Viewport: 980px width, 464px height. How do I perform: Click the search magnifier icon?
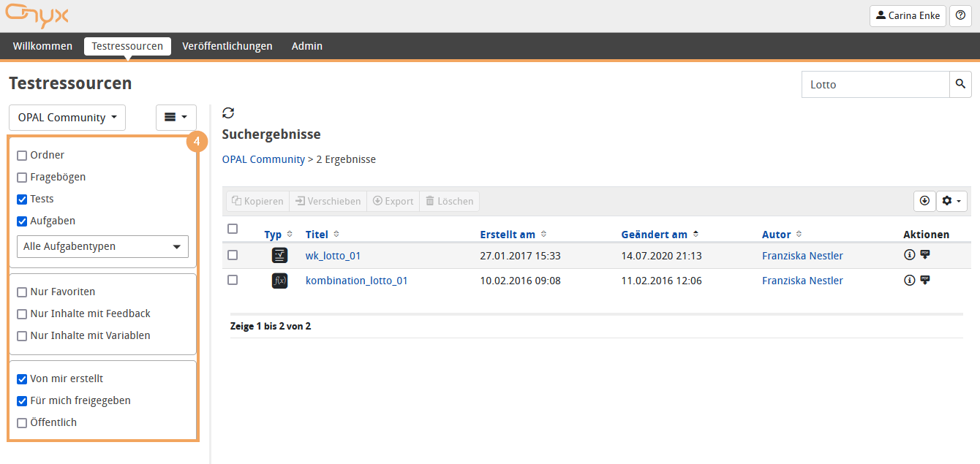pos(960,84)
